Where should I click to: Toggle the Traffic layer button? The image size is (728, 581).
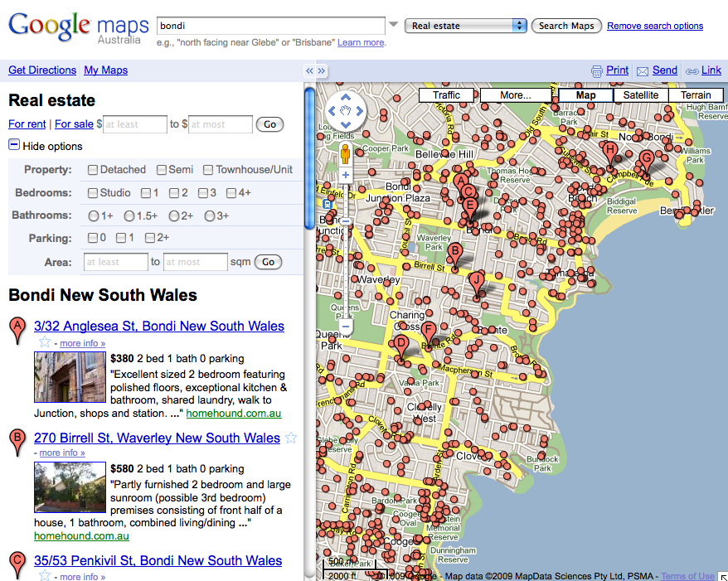(x=446, y=95)
